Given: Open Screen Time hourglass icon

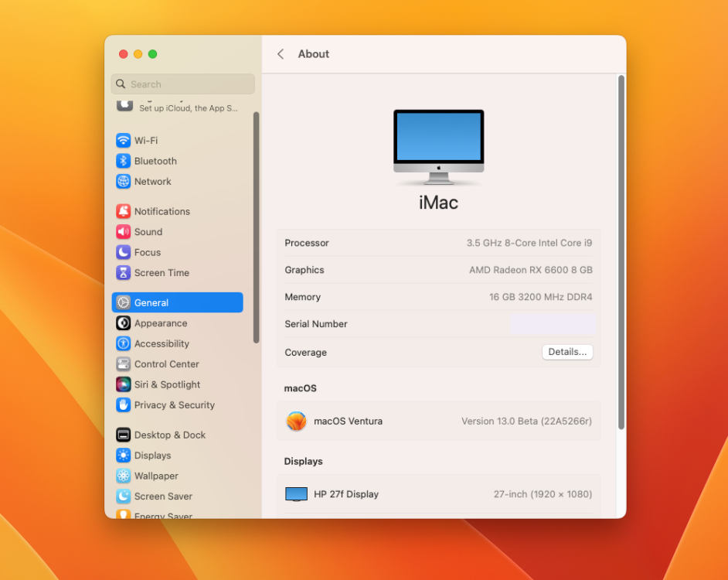Looking at the screenshot, I should pyautogui.click(x=123, y=272).
